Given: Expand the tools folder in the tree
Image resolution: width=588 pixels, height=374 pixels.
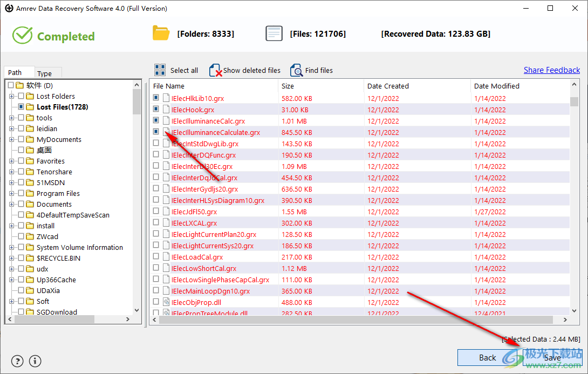Looking at the screenshot, I should (12, 118).
